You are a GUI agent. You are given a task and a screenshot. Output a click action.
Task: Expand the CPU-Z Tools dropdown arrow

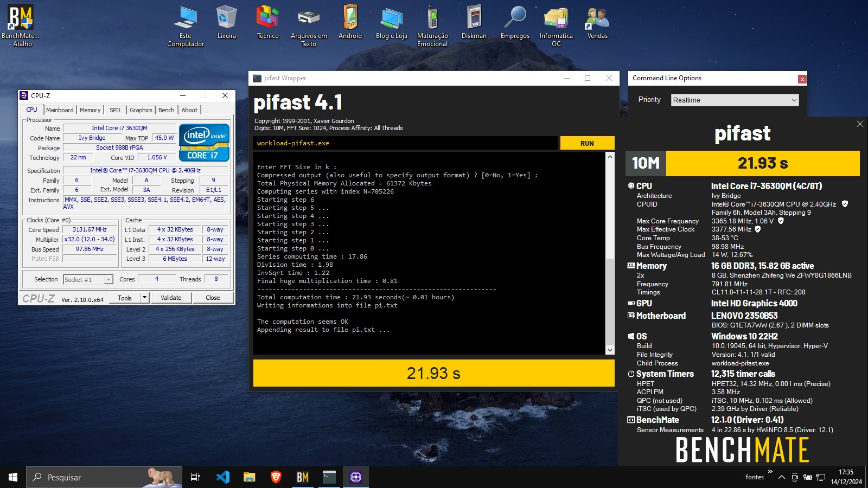(144, 297)
